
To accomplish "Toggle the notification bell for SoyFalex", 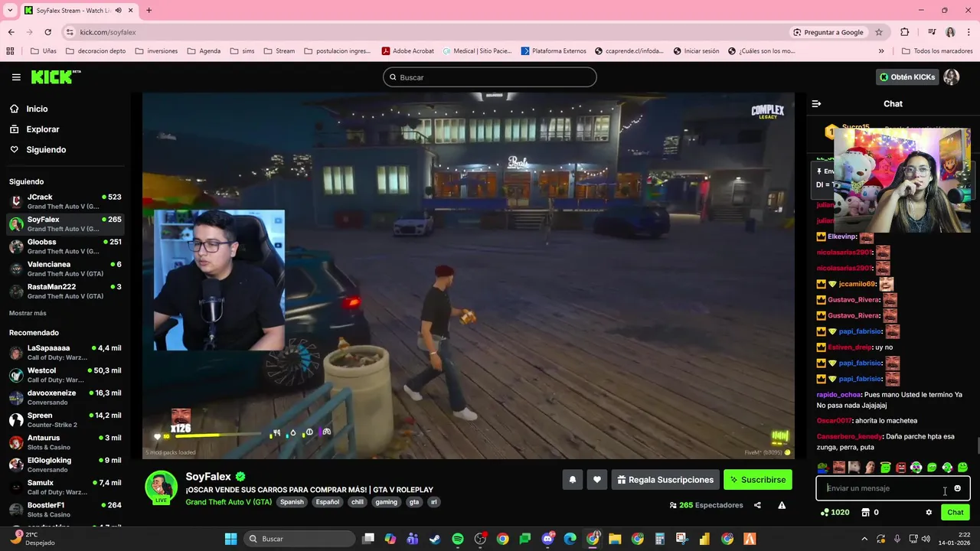I will click(x=572, y=480).
